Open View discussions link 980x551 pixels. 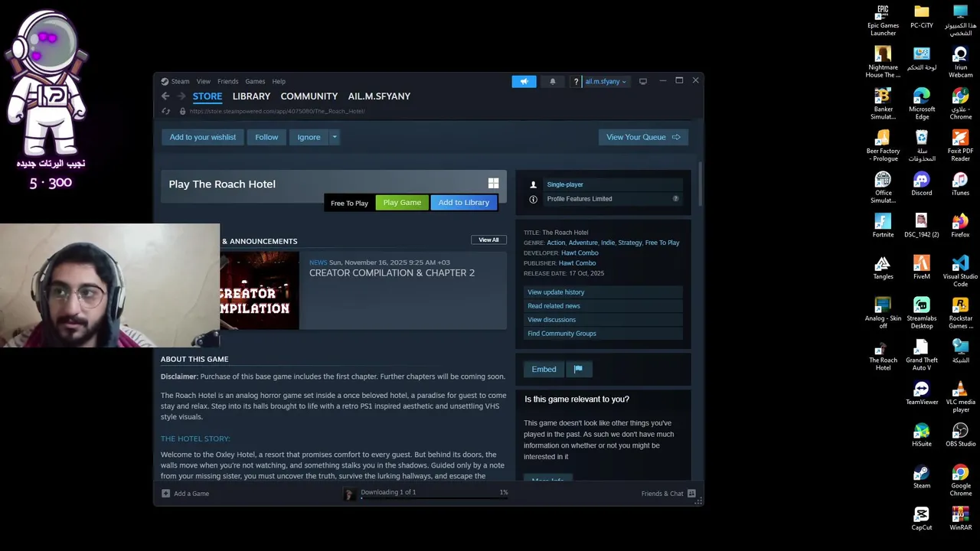(x=603, y=320)
